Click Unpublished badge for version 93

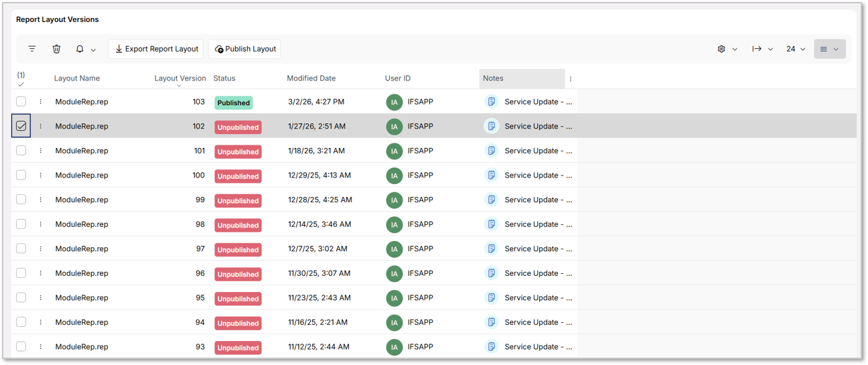pos(238,348)
